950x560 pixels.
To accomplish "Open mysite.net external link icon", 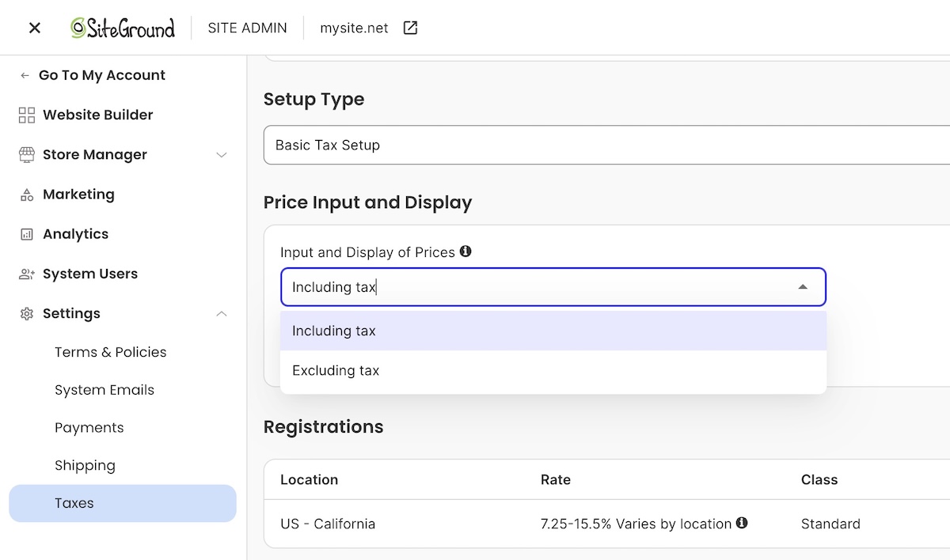I will pos(410,28).
